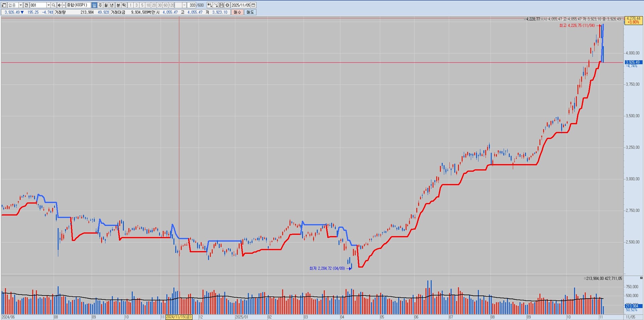The height and width of the screenshot is (320, 644).
Task: Select the 1 interval button
Action: (131, 5)
